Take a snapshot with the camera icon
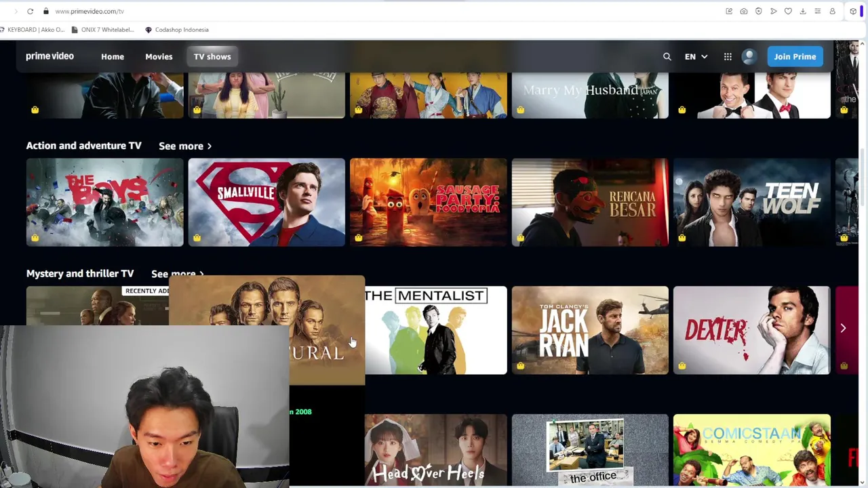The width and height of the screenshot is (868, 488). point(744,11)
